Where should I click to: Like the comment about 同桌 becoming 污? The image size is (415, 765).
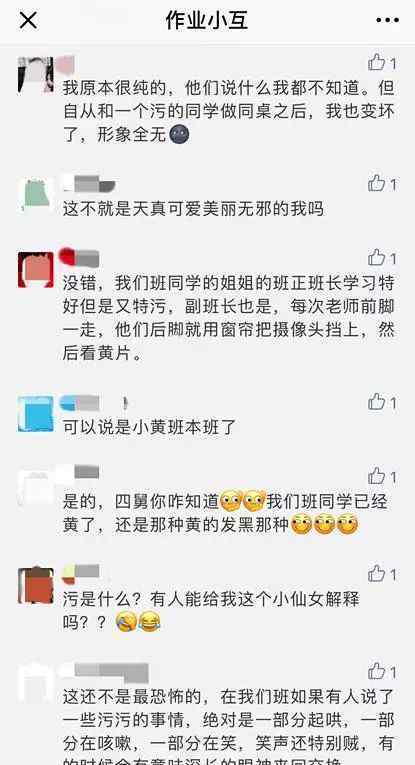(382, 62)
